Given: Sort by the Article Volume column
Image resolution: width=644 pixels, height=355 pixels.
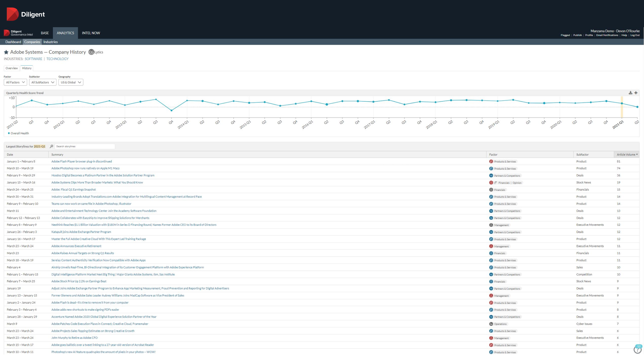Looking at the screenshot, I should pos(626,155).
